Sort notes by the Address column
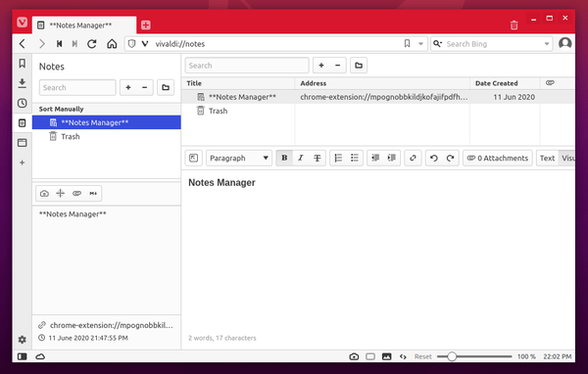 [382, 83]
